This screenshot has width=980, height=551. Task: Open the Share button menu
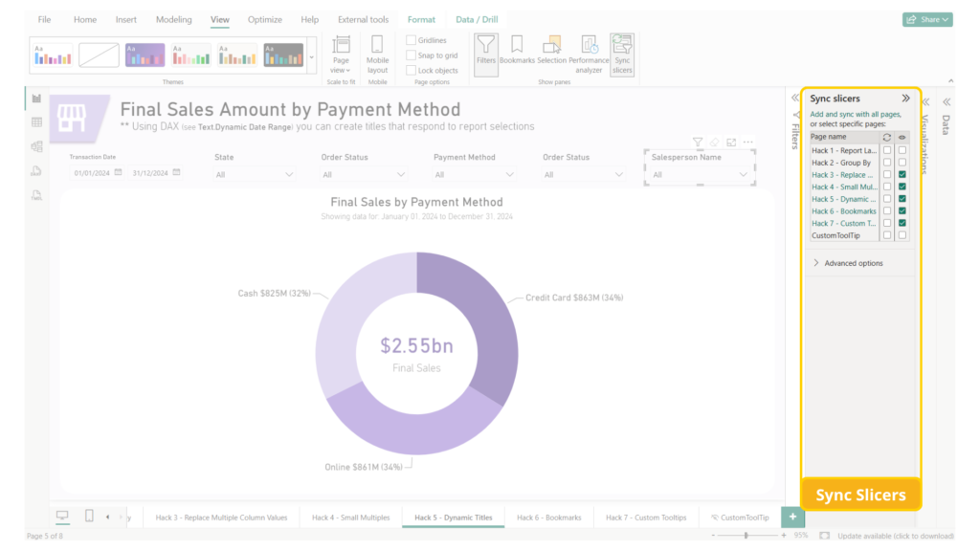click(x=927, y=20)
